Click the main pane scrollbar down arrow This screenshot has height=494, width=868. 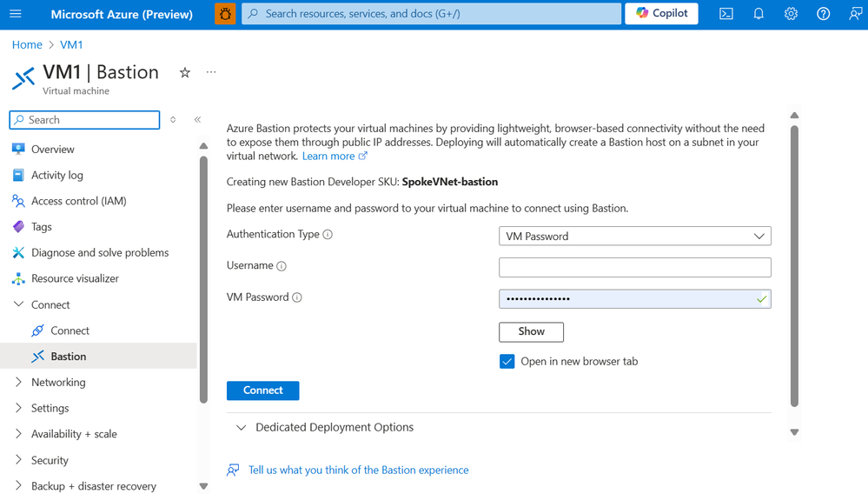[x=794, y=432]
